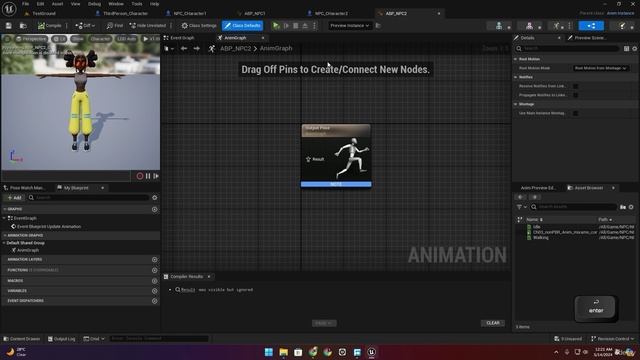Add a new animation layer plus icon
This screenshot has height=360, width=640.
(x=155, y=260)
